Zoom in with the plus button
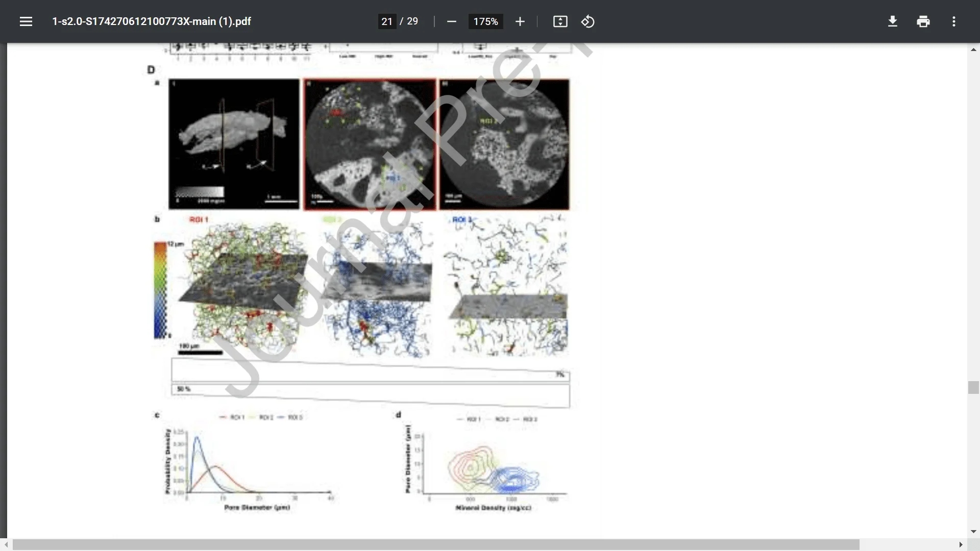 click(x=520, y=21)
